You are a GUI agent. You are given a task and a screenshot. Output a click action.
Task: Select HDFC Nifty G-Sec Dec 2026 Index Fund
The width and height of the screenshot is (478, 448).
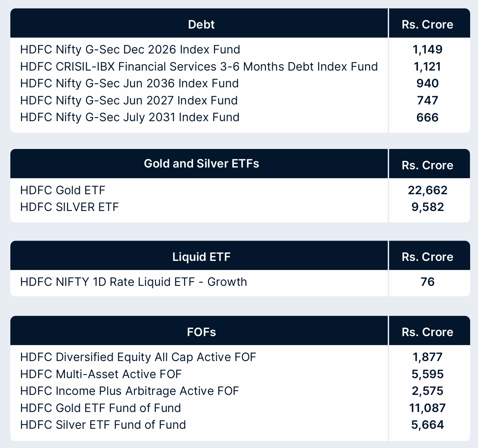coord(130,49)
